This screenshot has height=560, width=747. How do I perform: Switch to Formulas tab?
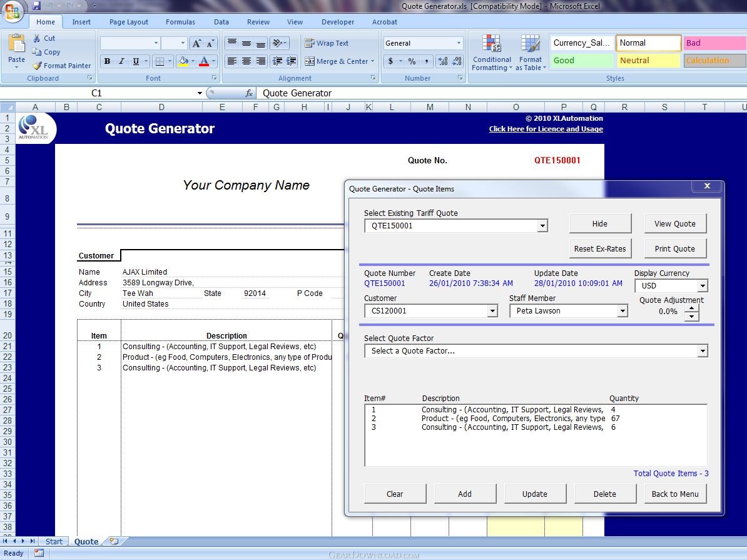[x=180, y=22]
